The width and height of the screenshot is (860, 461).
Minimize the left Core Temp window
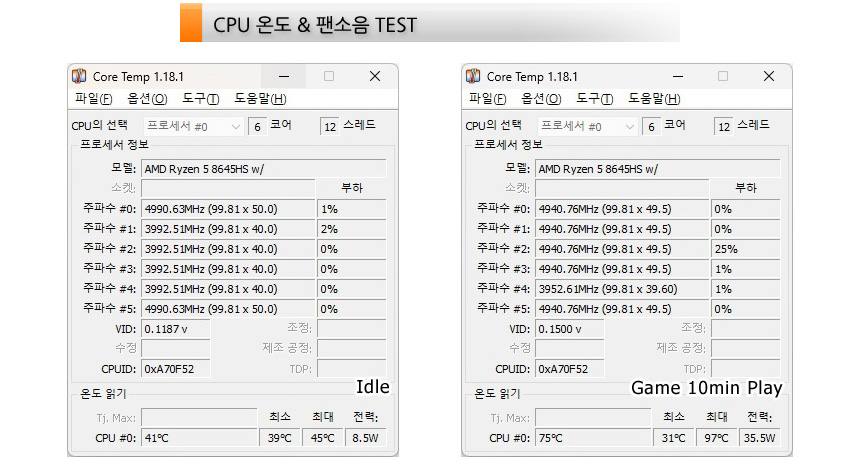(285, 77)
